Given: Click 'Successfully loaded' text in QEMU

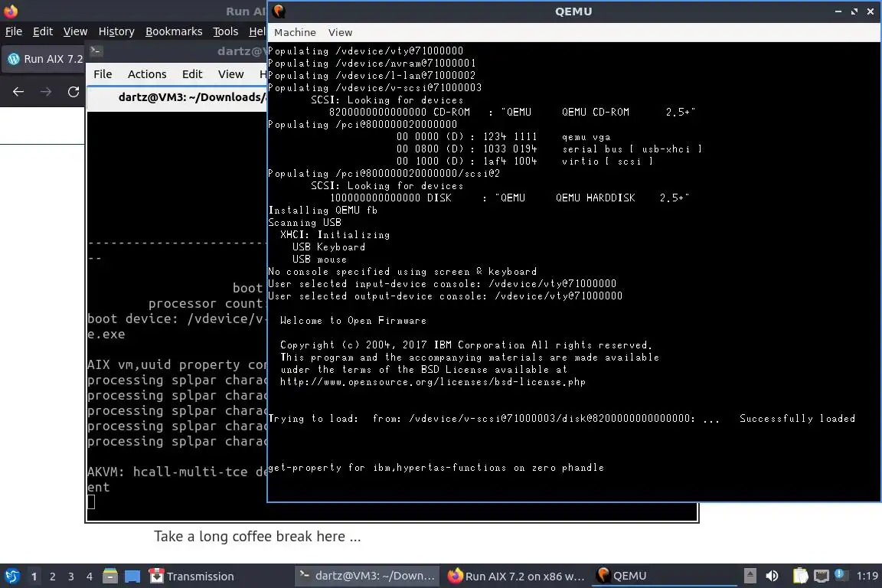Looking at the screenshot, I should coord(797,419).
